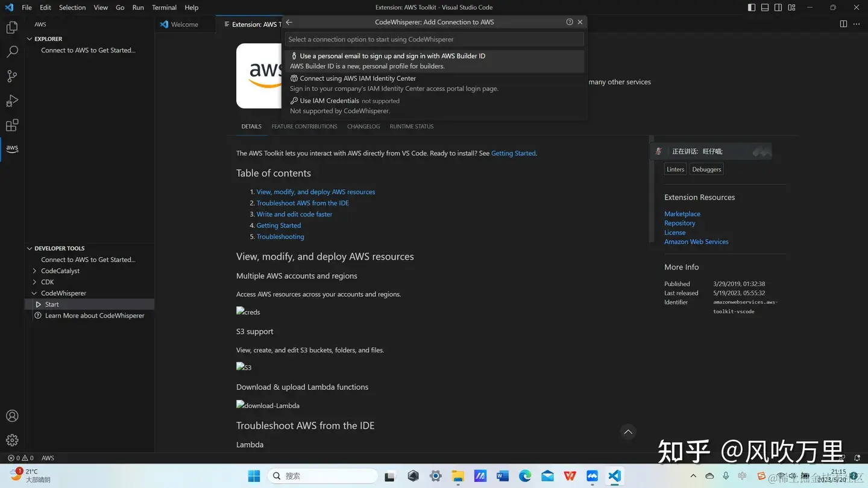Open the License resource link
This screenshot has width=868, height=488.
click(675, 233)
